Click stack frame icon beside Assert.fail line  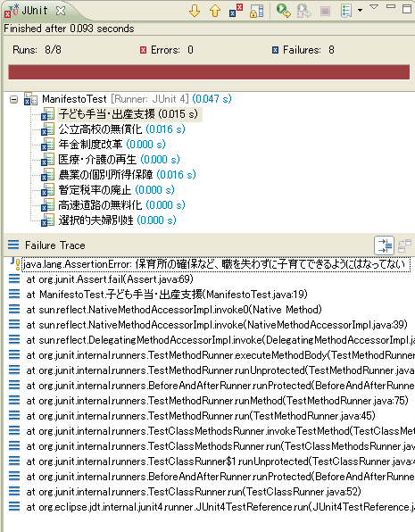(14, 278)
